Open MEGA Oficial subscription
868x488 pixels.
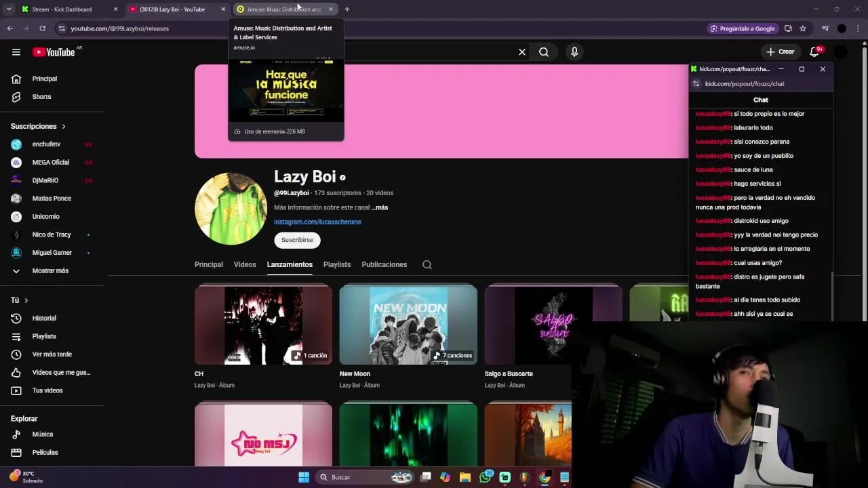[52, 163]
